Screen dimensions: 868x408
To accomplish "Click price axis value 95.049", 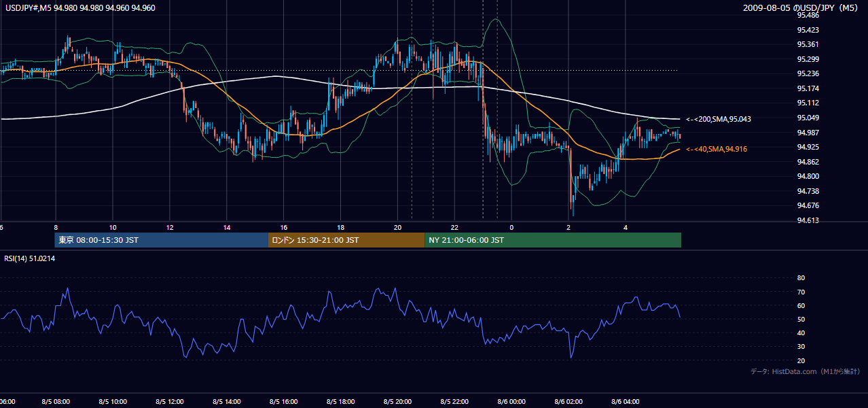I will 808,118.
